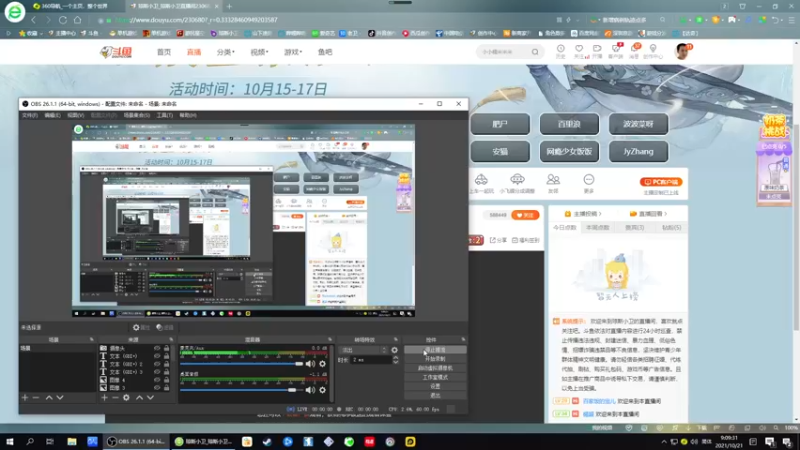Toggle visibility of 文本 (GDI+) 2 source
The image size is (800, 450).
pos(157,364)
